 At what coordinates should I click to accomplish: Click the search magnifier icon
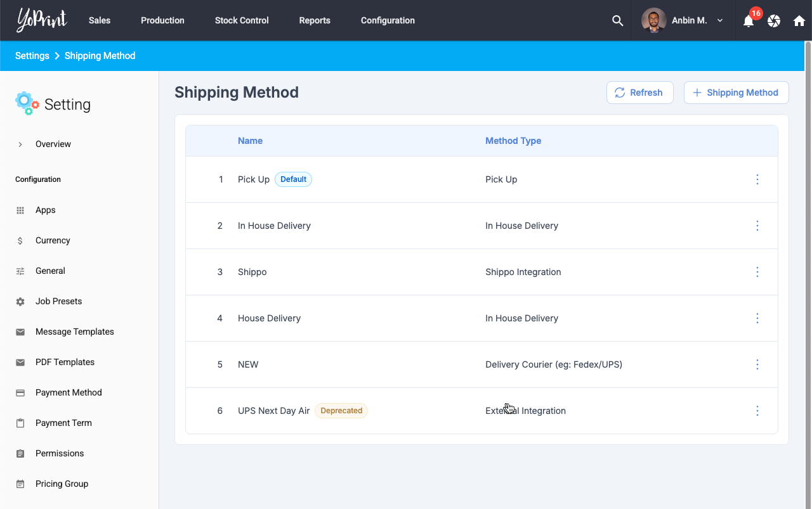(617, 20)
